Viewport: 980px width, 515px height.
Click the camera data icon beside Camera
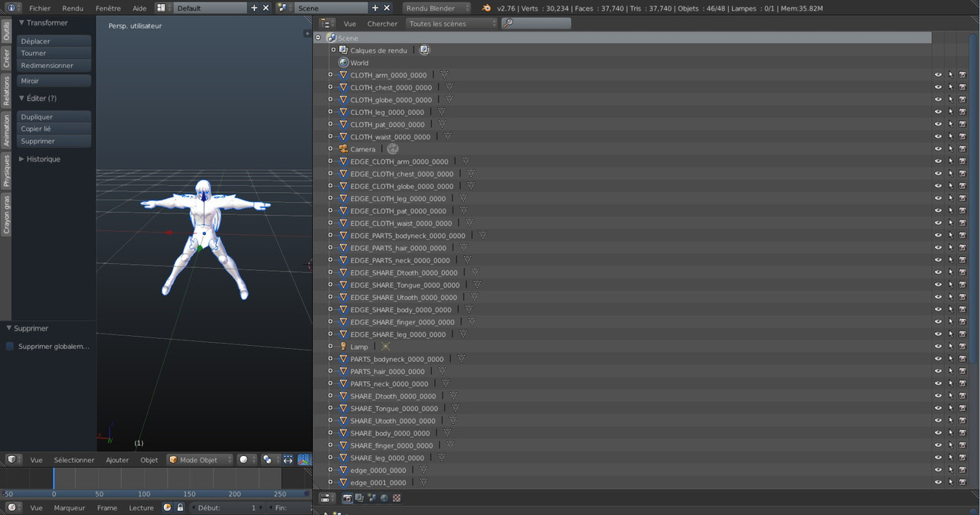pyautogui.click(x=393, y=149)
